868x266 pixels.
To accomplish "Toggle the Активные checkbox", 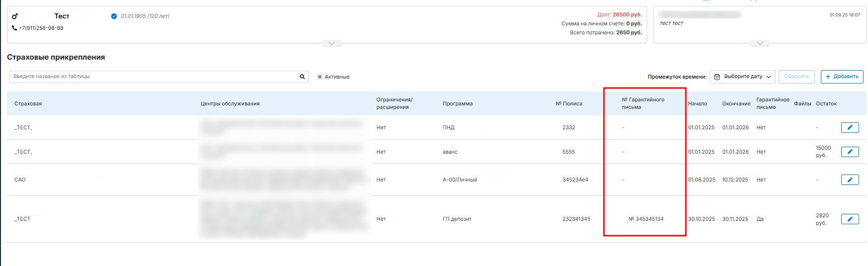I will pos(320,77).
